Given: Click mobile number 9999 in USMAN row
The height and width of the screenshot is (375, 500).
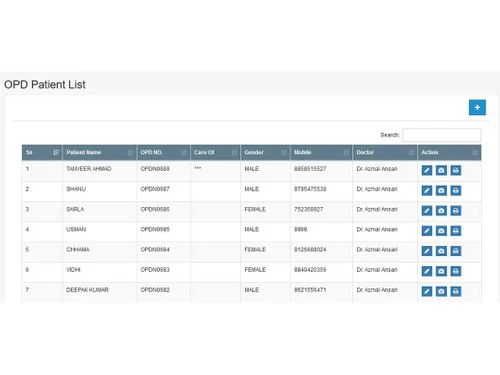Looking at the screenshot, I should [x=300, y=229].
